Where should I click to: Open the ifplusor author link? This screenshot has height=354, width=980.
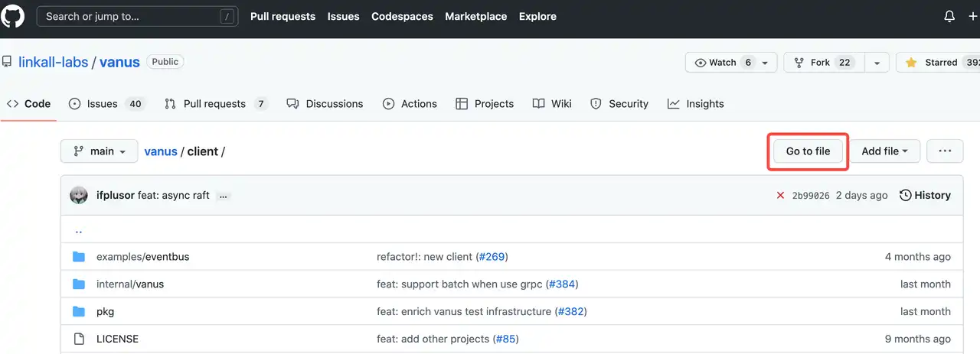[x=116, y=196]
